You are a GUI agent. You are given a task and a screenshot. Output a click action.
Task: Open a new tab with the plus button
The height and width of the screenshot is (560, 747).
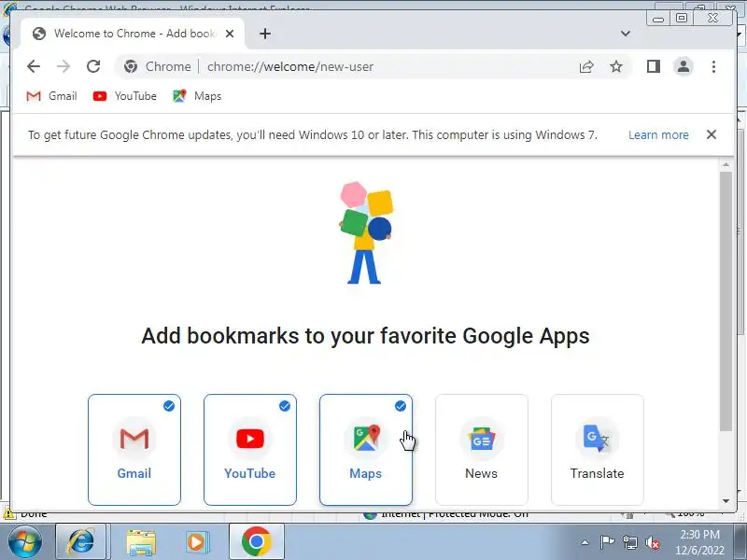tap(265, 34)
